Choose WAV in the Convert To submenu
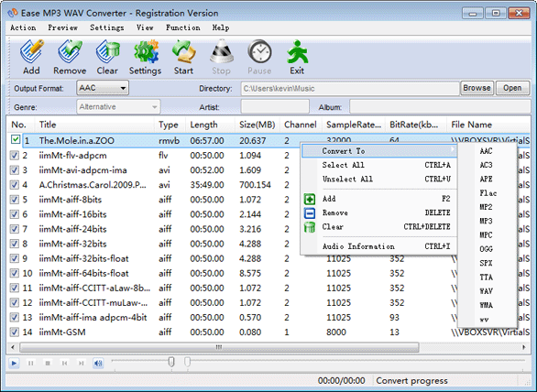 (486, 291)
